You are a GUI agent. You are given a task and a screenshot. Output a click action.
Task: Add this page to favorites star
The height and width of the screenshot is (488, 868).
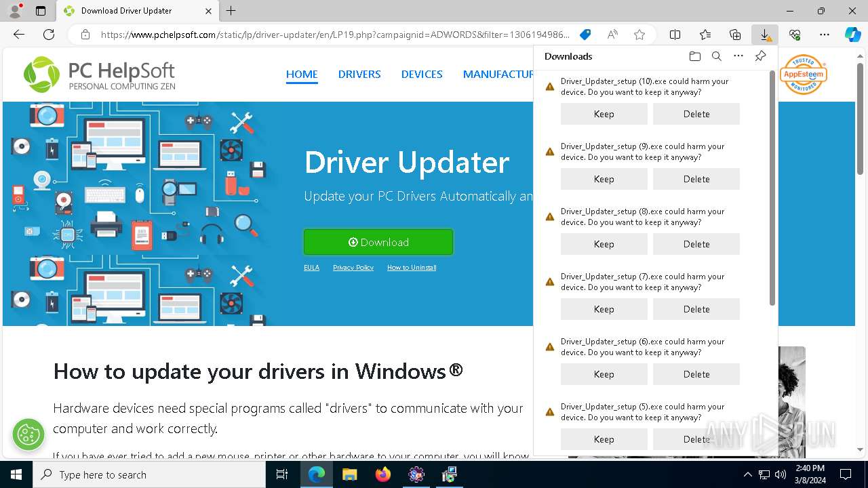click(639, 35)
